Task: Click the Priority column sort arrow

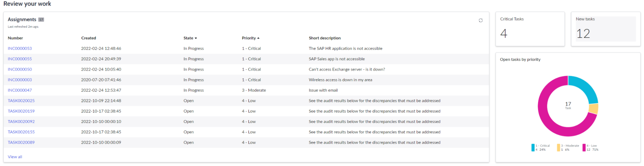Action: [x=258, y=38]
